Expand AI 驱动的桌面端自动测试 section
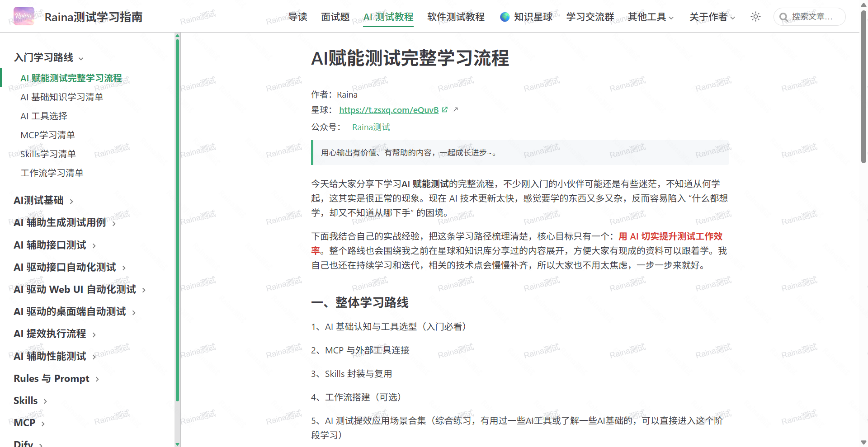The width and height of the screenshot is (868, 447). (75, 311)
